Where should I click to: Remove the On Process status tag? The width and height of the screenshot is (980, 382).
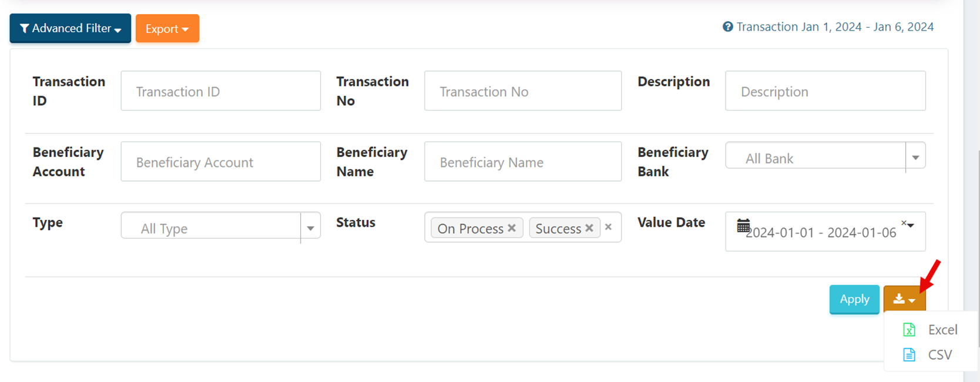[x=512, y=228]
